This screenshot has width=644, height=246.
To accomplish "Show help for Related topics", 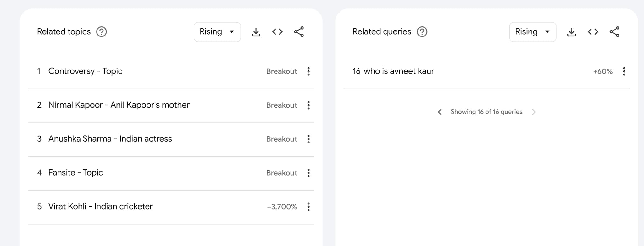I will 101,32.
